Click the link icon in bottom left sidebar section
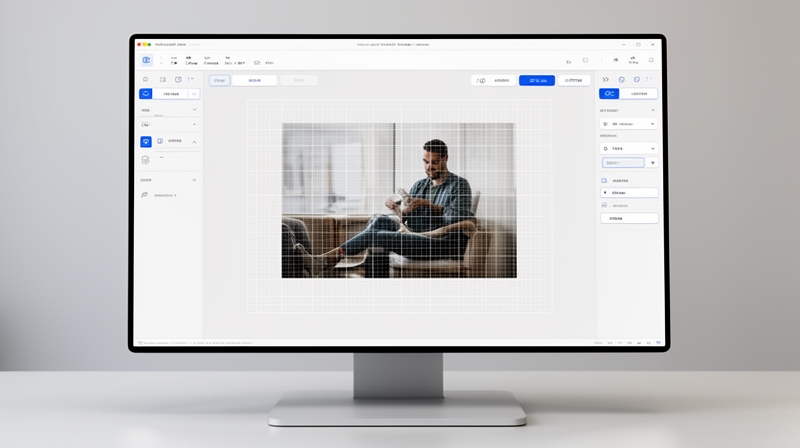 click(144, 195)
